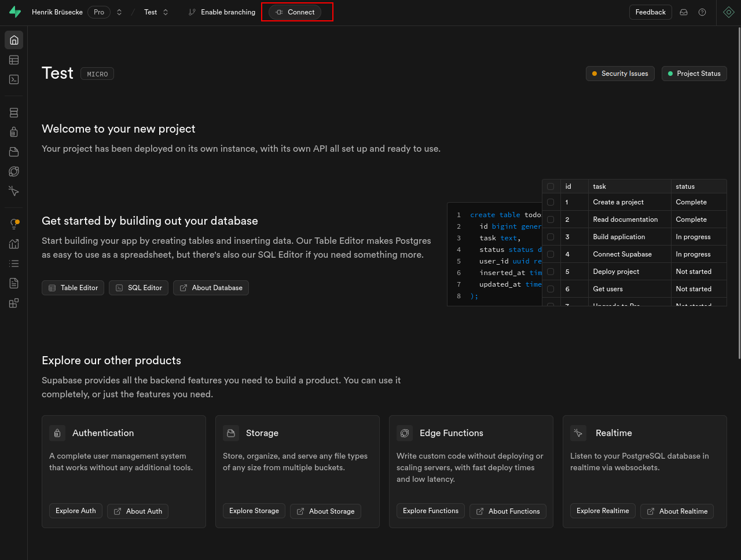The height and width of the screenshot is (560, 741).
Task: Click the Connect button
Action: [295, 12]
